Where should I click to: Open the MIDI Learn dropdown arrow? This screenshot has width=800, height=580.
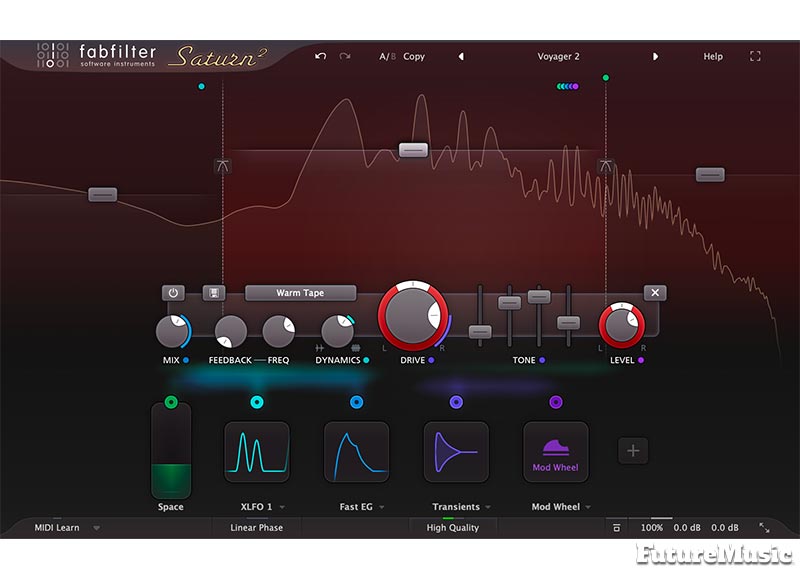pos(96,528)
